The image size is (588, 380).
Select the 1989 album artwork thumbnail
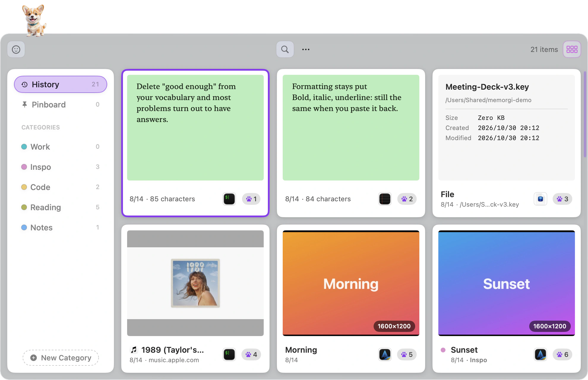pyautogui.click(x=195, y=283)
